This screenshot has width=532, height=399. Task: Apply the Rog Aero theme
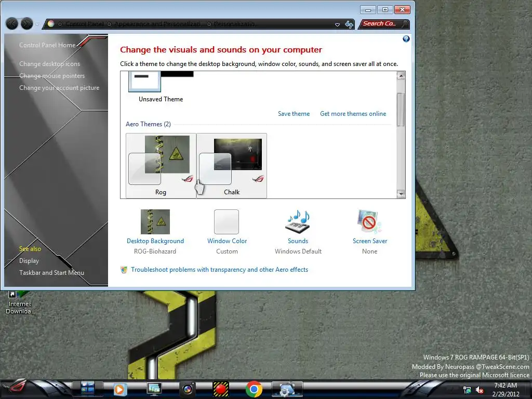pos(161,165)
